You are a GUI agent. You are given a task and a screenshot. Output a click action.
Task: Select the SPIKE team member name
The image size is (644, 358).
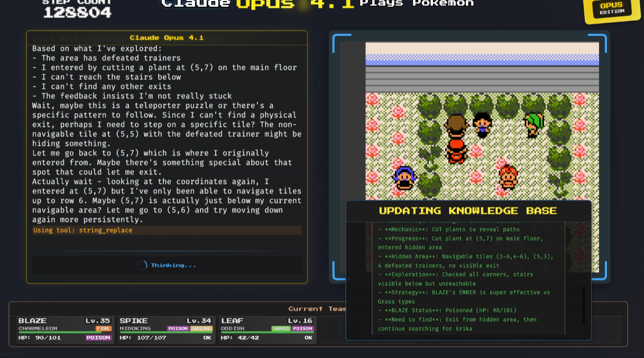coord(134,321)
